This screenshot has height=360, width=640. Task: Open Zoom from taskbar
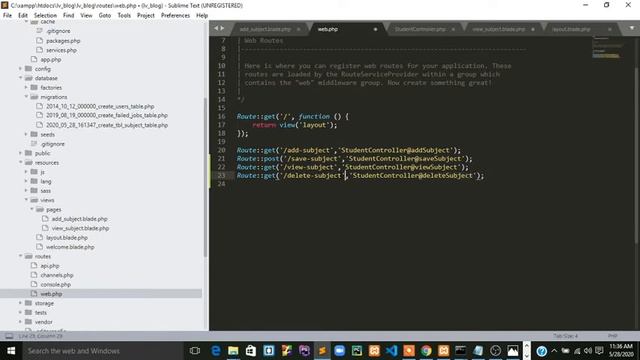click(339, 351)
